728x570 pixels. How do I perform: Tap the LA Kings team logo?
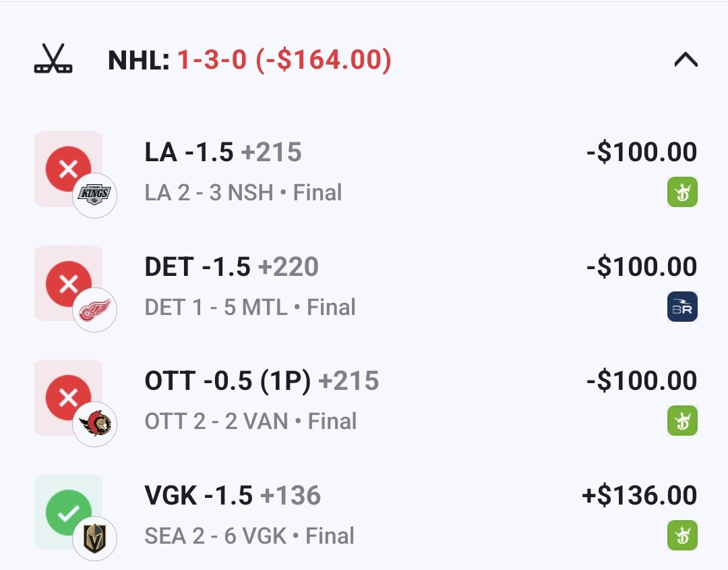(95, 196)
